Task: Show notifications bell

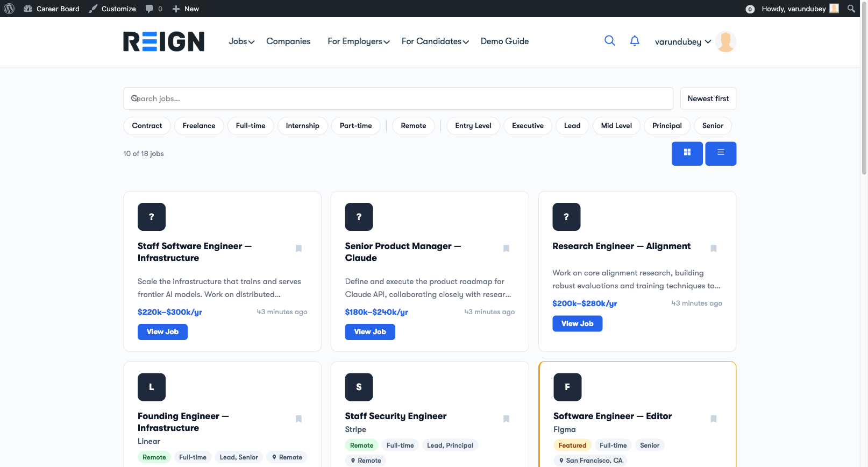Action: point(635,41)
